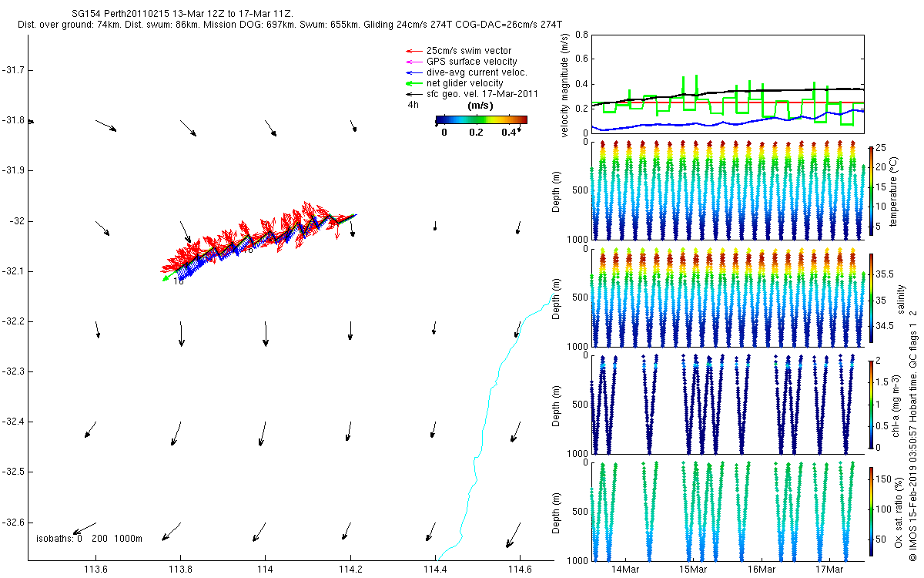Click the '34.5' tick on the salinity colorbar
924x578 pixels.
885,327
